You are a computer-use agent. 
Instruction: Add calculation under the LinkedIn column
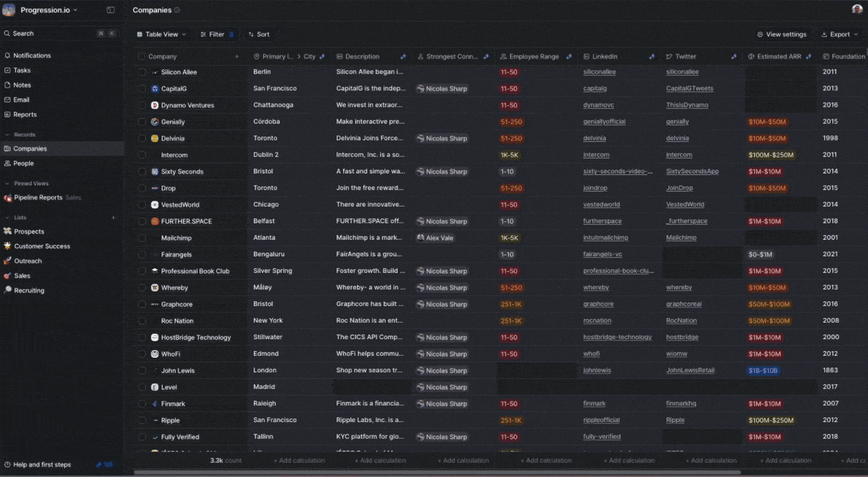coord(628,460)
